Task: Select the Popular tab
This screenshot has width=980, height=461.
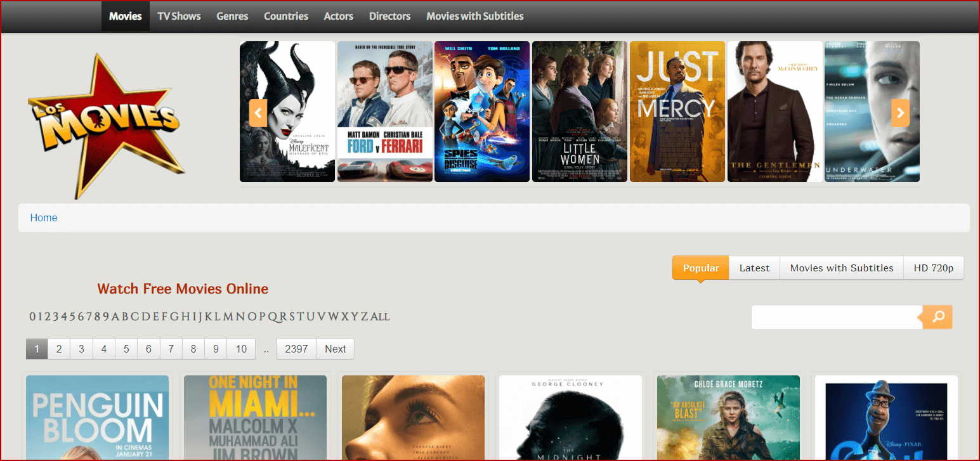Action: coord(701,268)
